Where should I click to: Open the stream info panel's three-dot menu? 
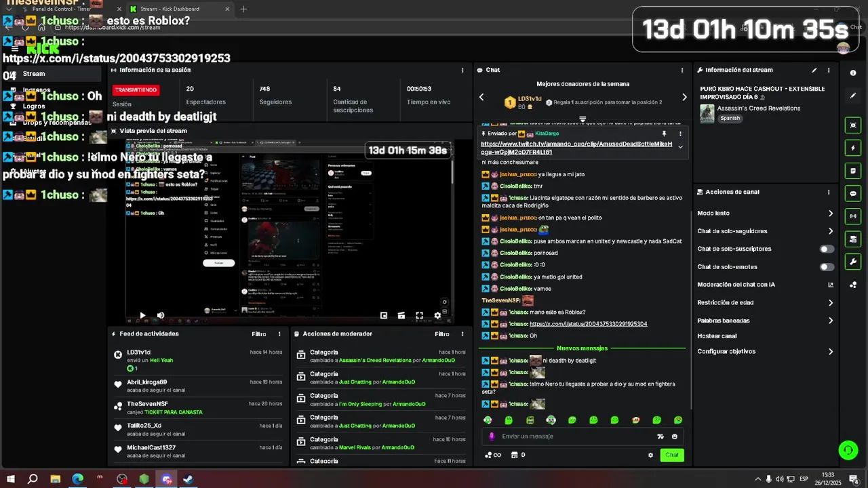click(829, 70)
